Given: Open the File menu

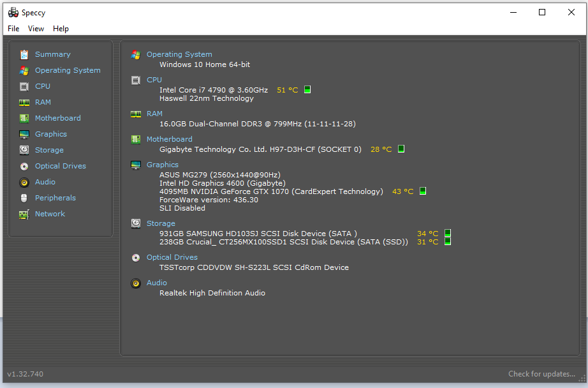Looking at the screenshot, I should click(x=13, y=29).
